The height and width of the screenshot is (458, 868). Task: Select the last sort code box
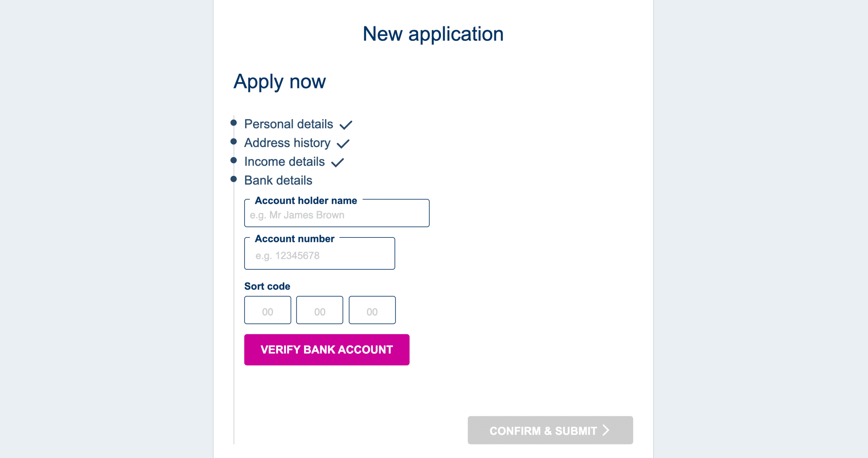pyautogui.click(x=372, y=310)
